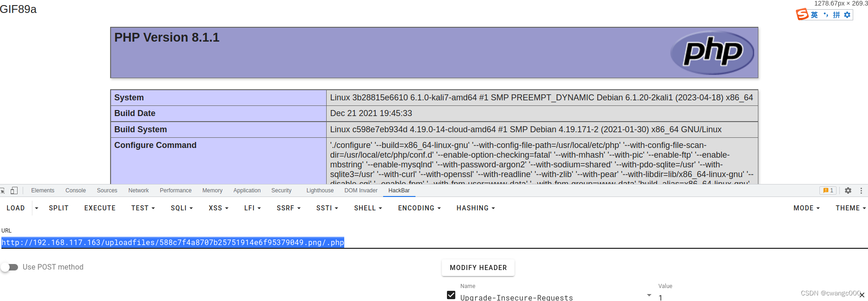Switch to the Application tab
Image resolution: width=868 pixels, height=301 pixels.
[x=247, y=190]
